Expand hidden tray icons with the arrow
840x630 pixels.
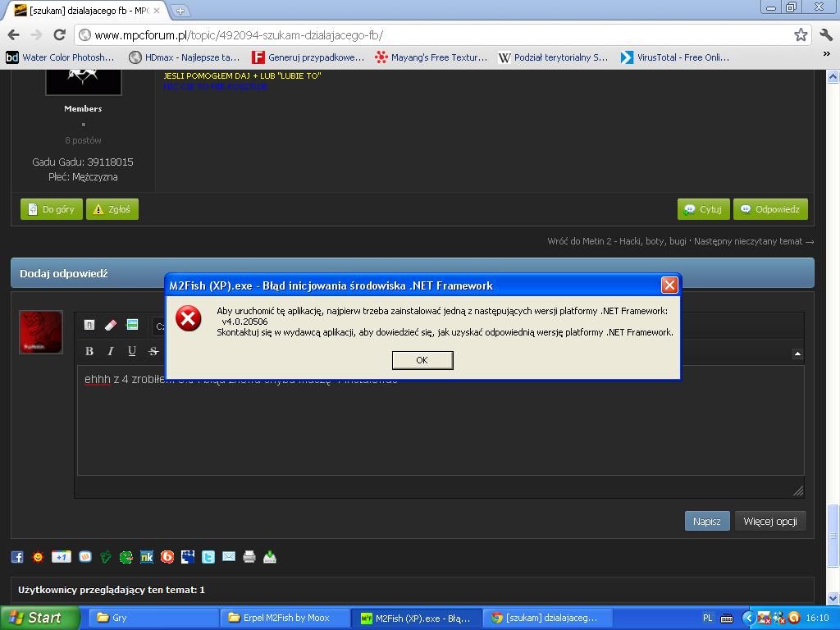click(x=748, y=619)
